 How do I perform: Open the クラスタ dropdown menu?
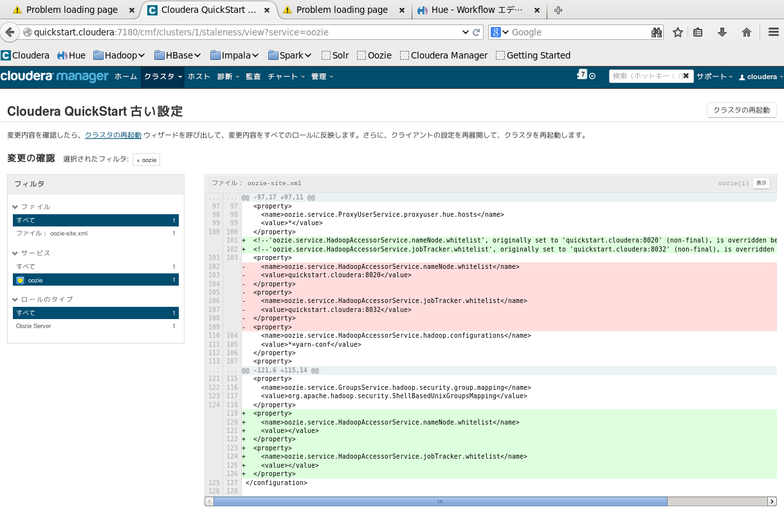(163, 77)
